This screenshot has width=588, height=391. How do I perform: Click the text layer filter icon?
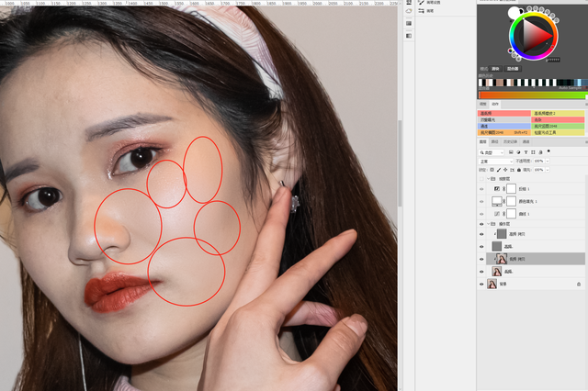(x=524, y=151)
